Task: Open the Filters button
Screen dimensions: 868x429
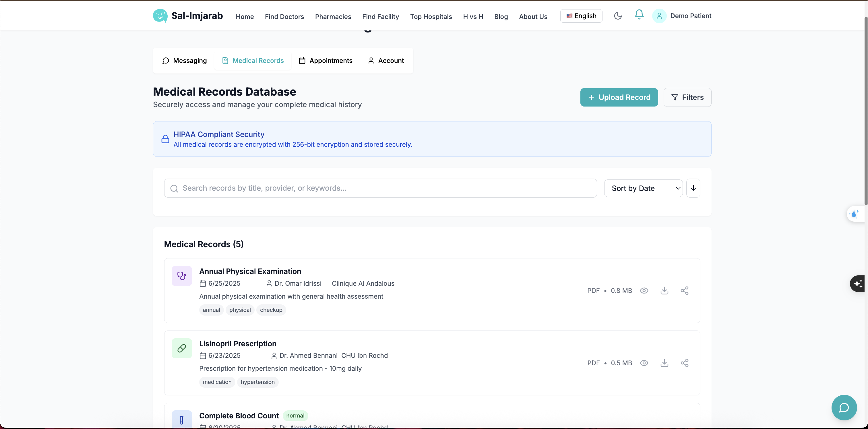Action: (687, 97)
